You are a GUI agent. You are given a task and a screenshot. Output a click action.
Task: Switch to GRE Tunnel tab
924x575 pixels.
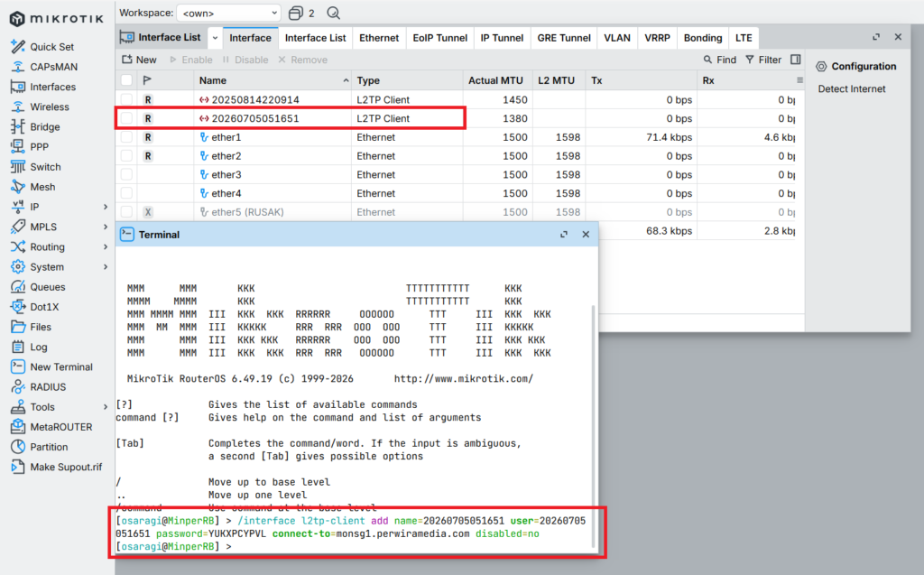pos(563,38)
